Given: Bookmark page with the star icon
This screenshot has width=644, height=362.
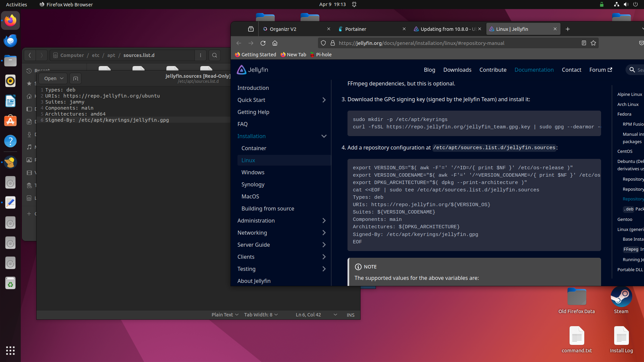Looking at the screenshot, I should (593, 43).
